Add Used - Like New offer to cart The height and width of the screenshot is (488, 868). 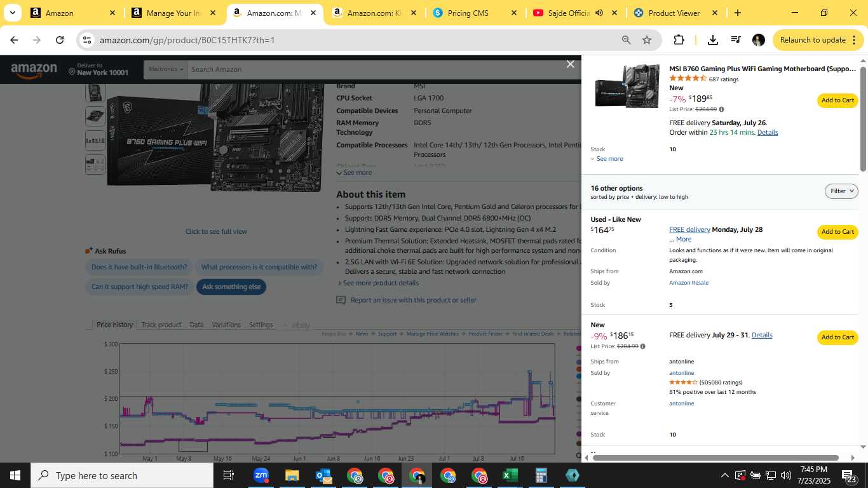pos(837,232)
